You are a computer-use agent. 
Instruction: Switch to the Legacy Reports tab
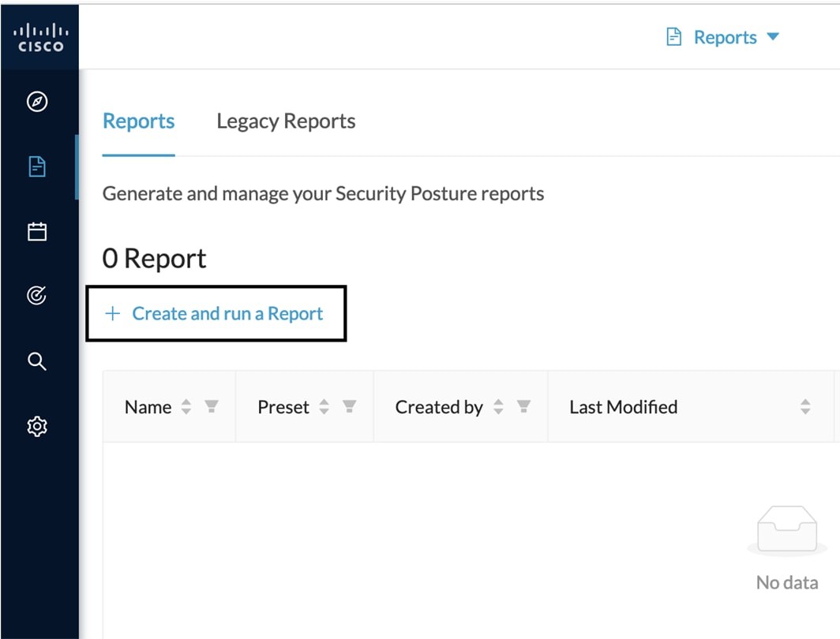[286, 121]
